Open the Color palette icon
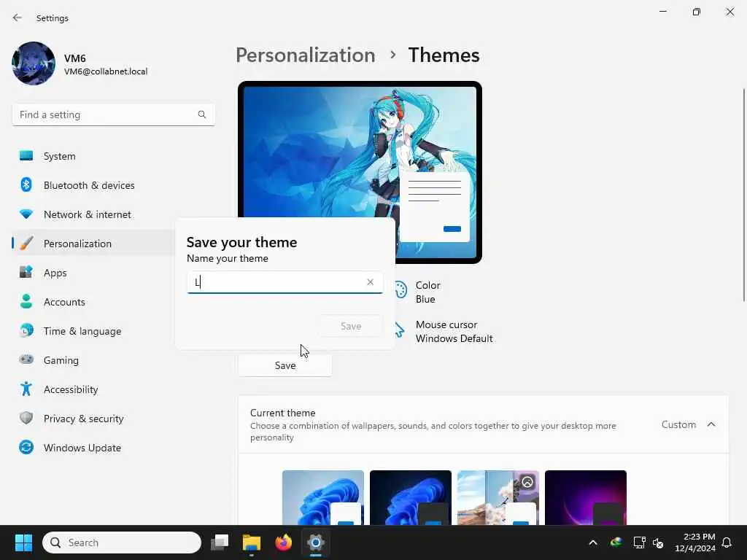 tap(400, 290)
